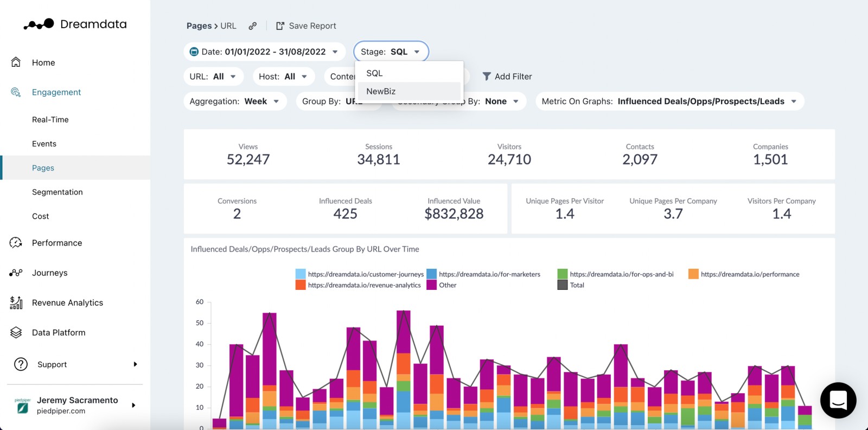Click the Journeys icon in sidebar
Image resolution: width=868 pixels, height=430 pixels.
(16, 273)
